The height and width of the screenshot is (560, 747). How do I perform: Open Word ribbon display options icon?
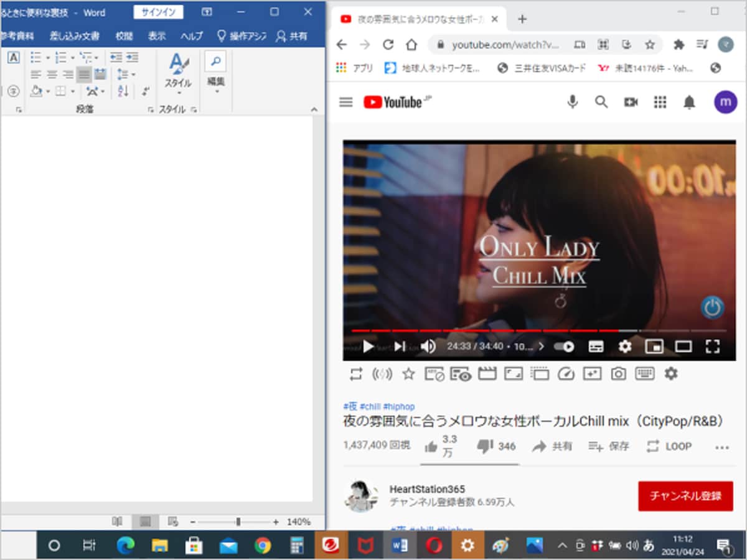(207, 12)
